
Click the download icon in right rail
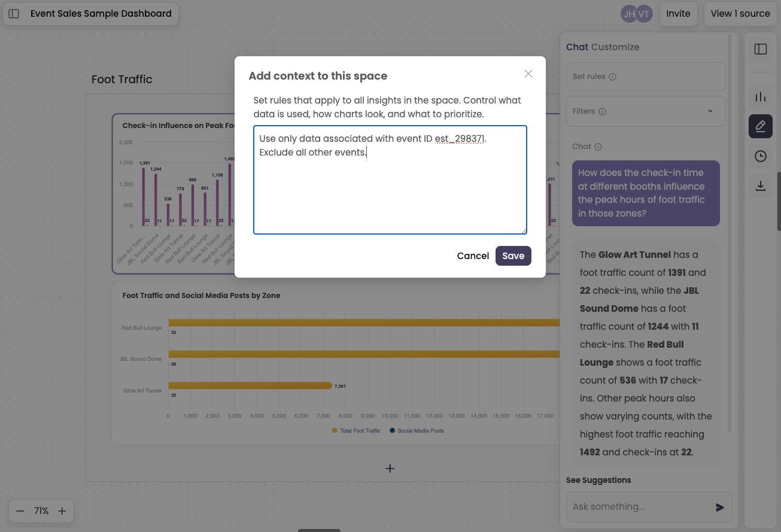pyautogui.click(x=760, y=186)
